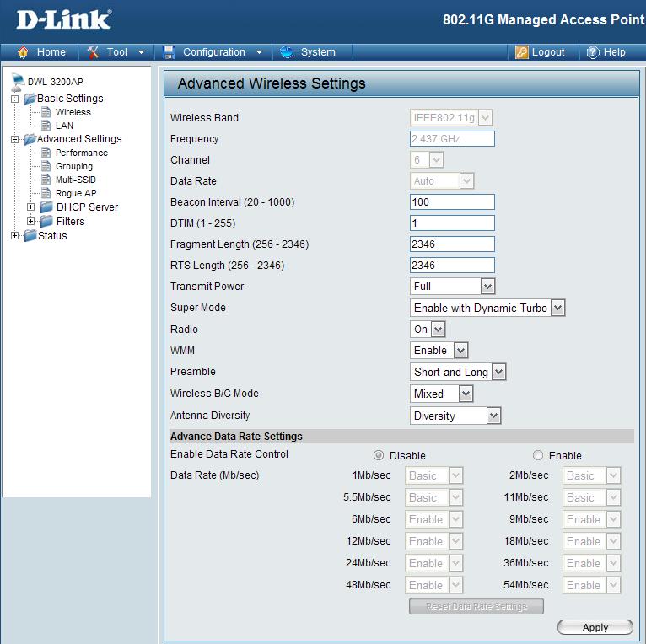Click the Rogue AP page icon
Screen dimensions: 646x644
(x=46, y=193)
